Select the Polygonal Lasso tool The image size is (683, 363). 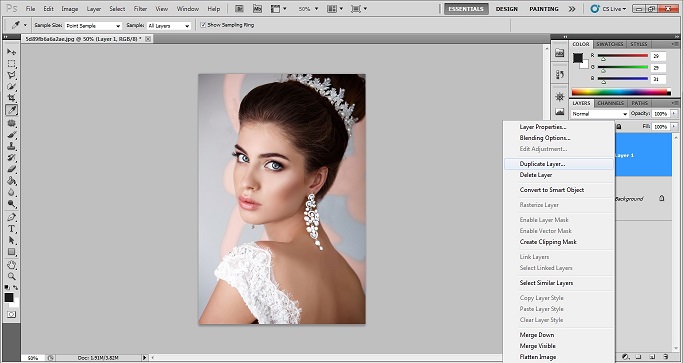[11, 75]
